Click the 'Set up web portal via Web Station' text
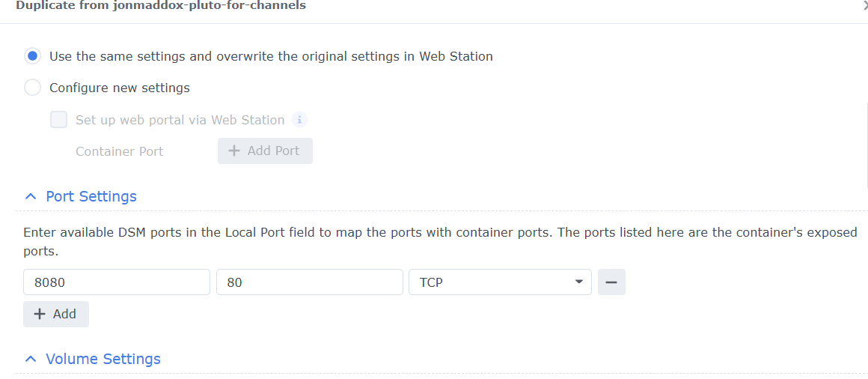Image resolution: width=868 pixels, height=379 pixels. click(180, 120)
